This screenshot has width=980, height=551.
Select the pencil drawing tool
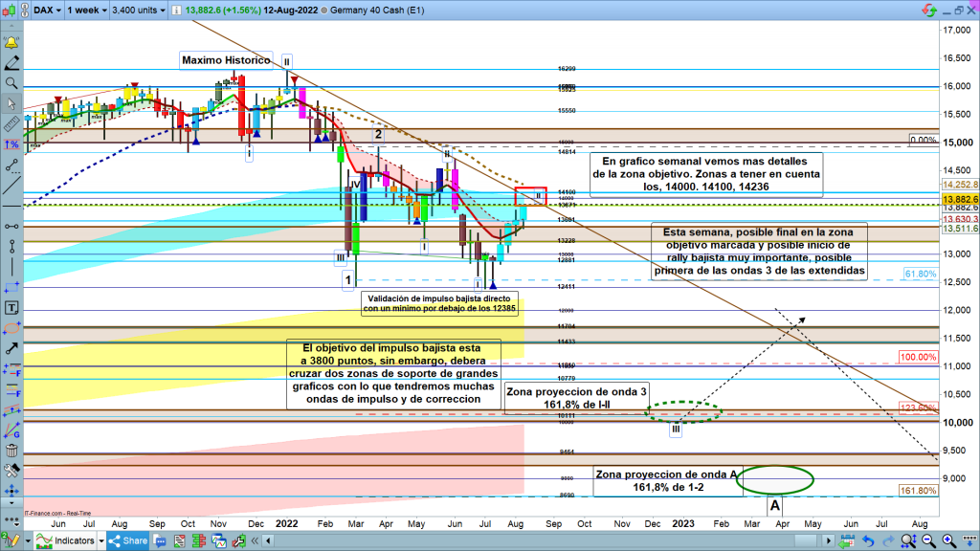(x=11, y=63)
